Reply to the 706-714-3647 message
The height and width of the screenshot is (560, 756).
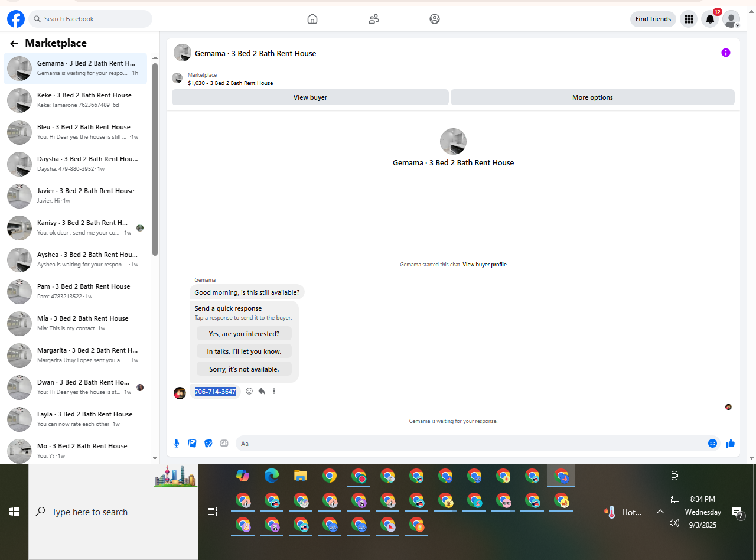click(x=262, y=391)
